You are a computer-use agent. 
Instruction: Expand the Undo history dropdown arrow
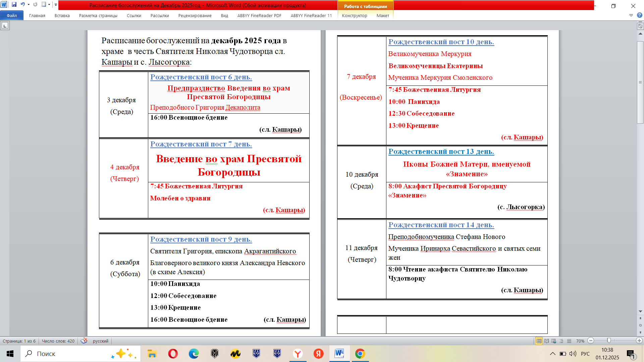(x=29, y=5)
